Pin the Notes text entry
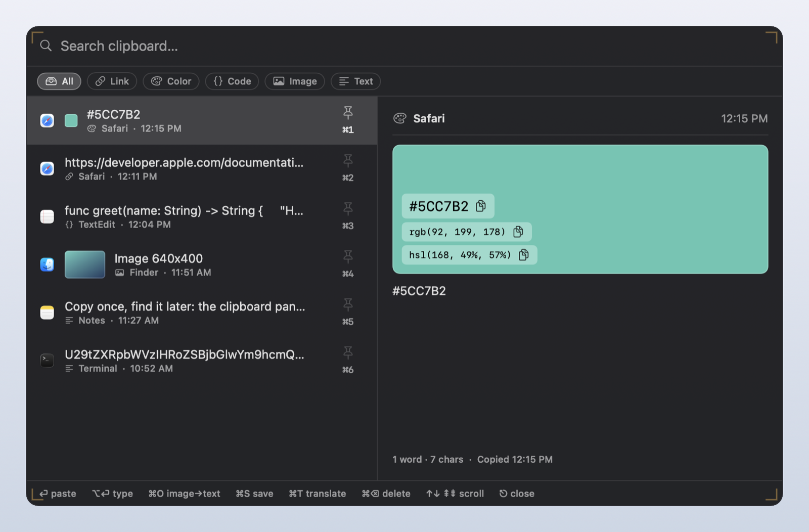Screen dimensions: 809x532 pos(348,305)
